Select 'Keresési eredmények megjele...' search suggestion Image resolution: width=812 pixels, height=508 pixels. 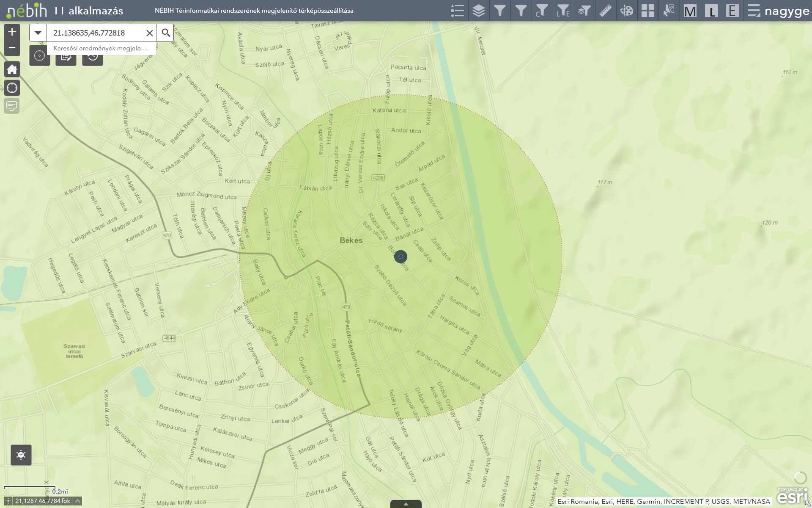click(100, 48)
